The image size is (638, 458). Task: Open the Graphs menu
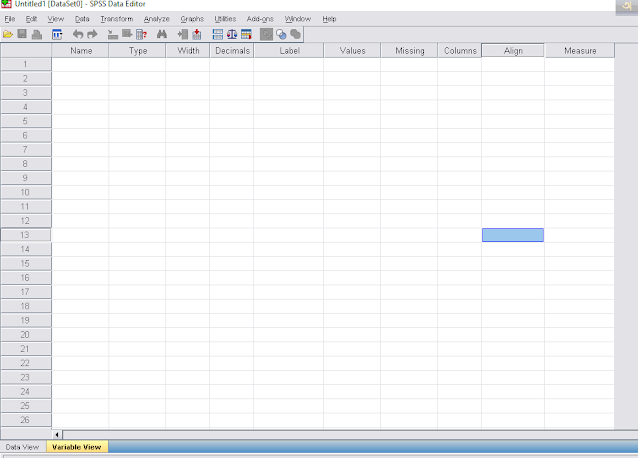tap(192, 19)
